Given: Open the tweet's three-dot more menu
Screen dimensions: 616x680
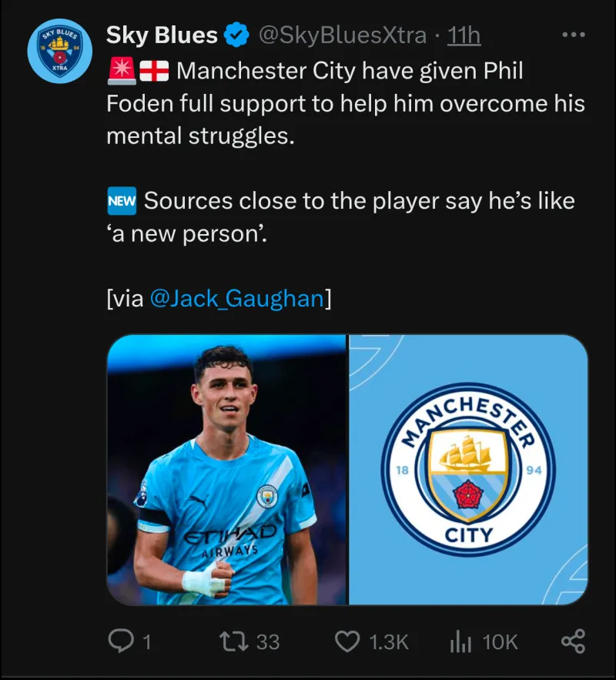Looking at the screenshot, I should pyautogui.click(x=574, y=35).
